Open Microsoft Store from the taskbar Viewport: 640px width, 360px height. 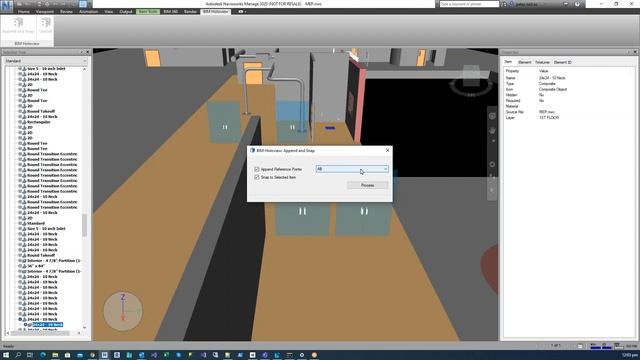tap(67, 355)
